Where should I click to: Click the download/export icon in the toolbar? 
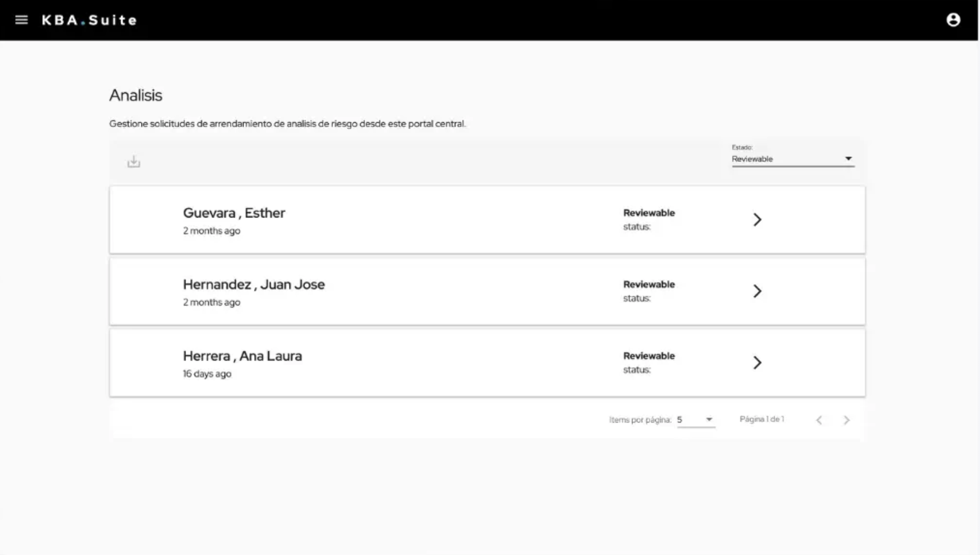pos(133,161)
